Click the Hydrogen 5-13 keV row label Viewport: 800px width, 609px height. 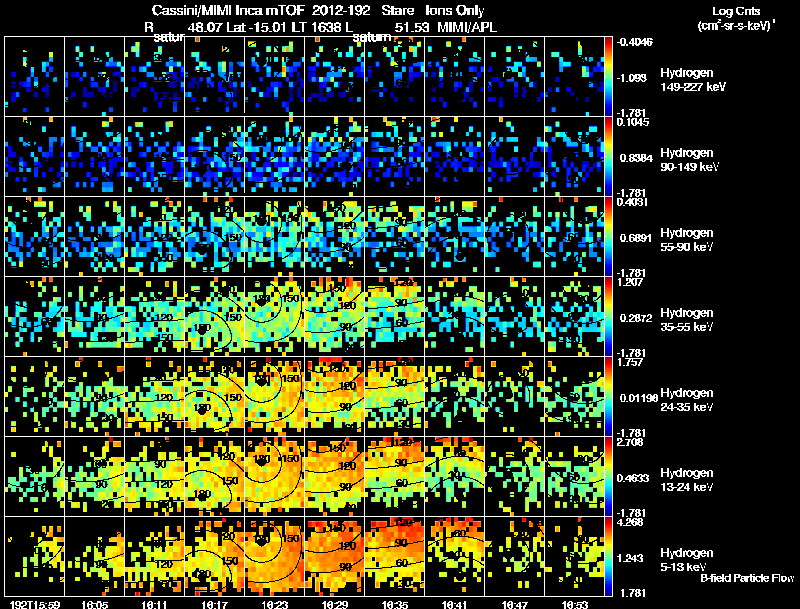click(687, 560)
